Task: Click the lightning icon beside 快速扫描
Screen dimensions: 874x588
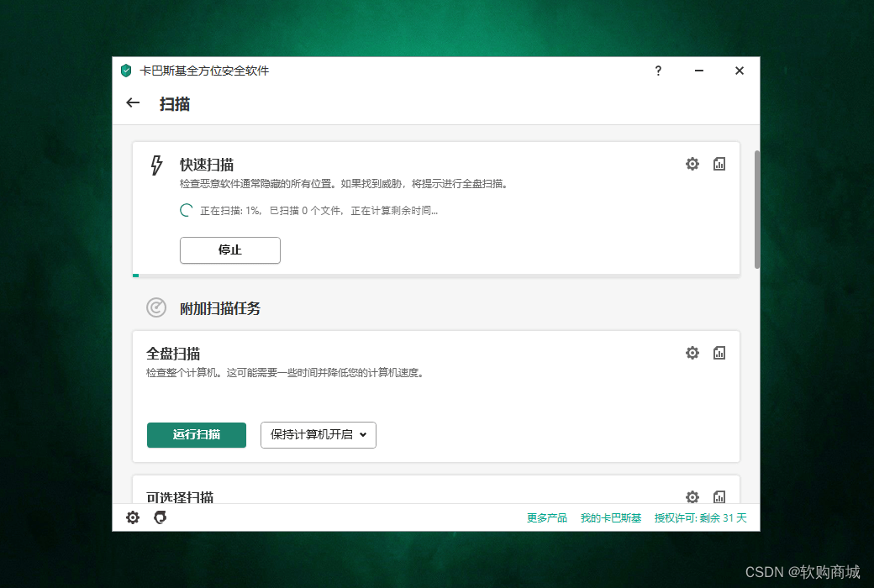Action: click(x=156, y=165)
